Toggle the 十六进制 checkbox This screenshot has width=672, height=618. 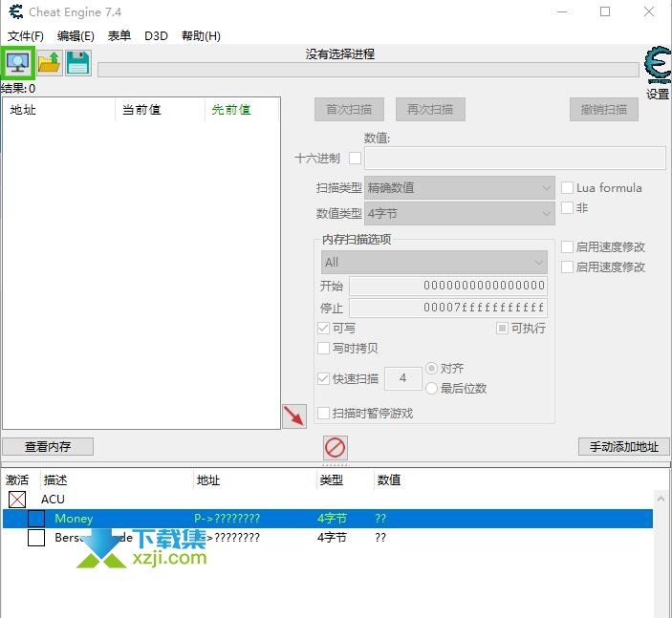(355, 158)
